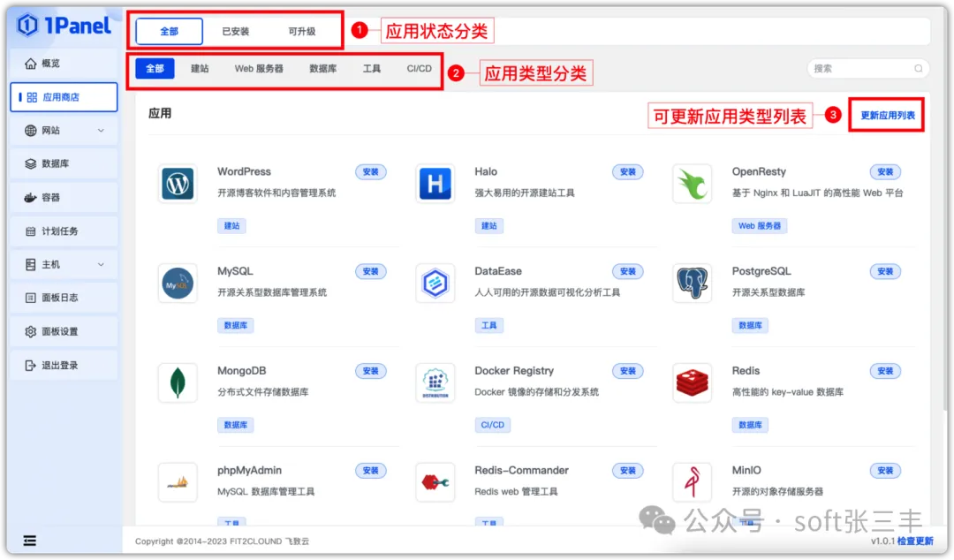Install OpenResty with its 安装 button
The width and height of the screenshot is (954, 560).
[885, 172]
